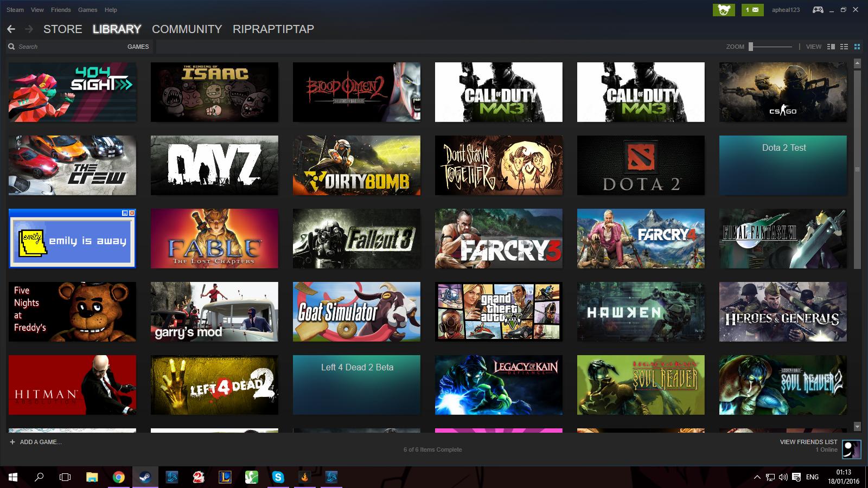Open the RIPRAPTIPTAP profile tab
This screenshot has width=868, height=488.
[273, 29]
